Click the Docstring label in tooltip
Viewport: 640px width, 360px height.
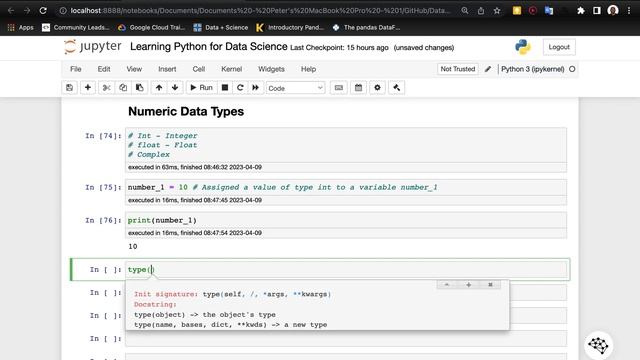click(x=155, y=304)
